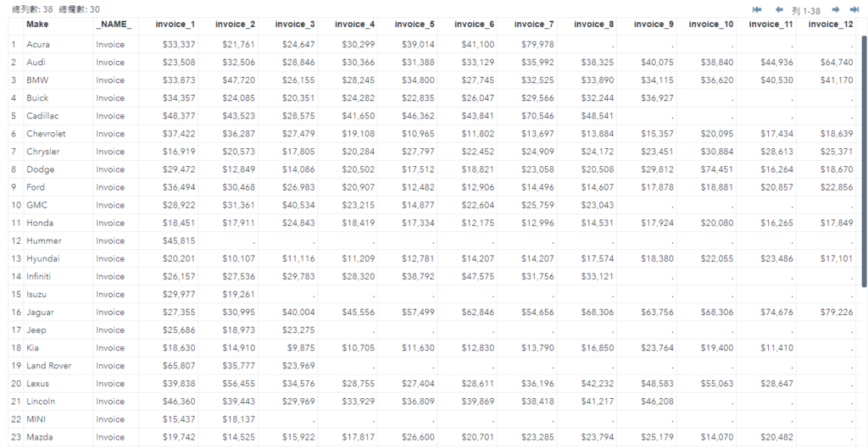Go to the first page of rows
This screenshot has height=448, width=868.
[x=757, y=9]
